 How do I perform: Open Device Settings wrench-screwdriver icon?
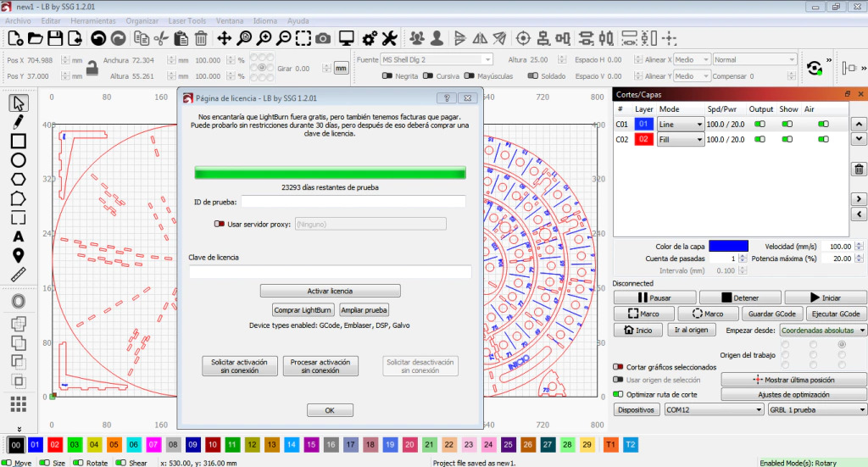(x=390, y=38)
